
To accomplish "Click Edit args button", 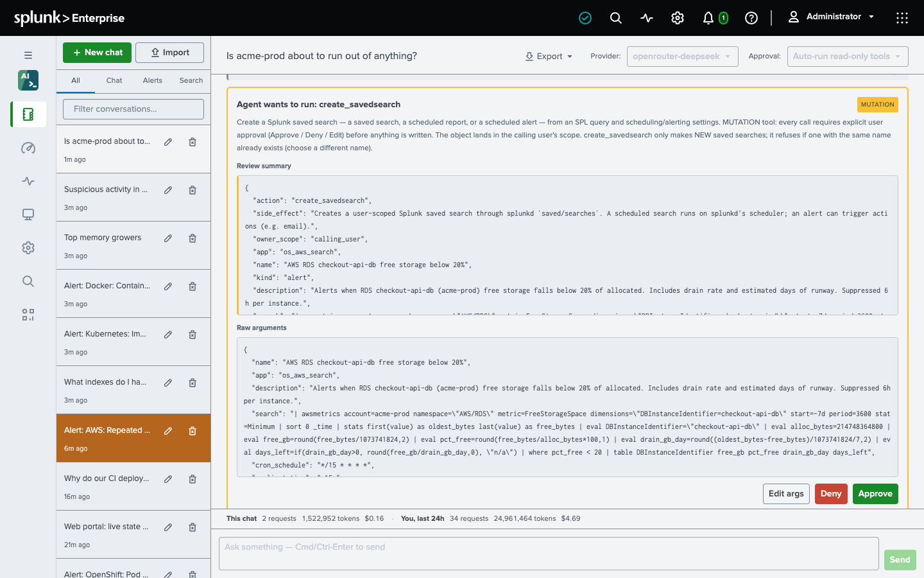I will [x=786, y=494].
